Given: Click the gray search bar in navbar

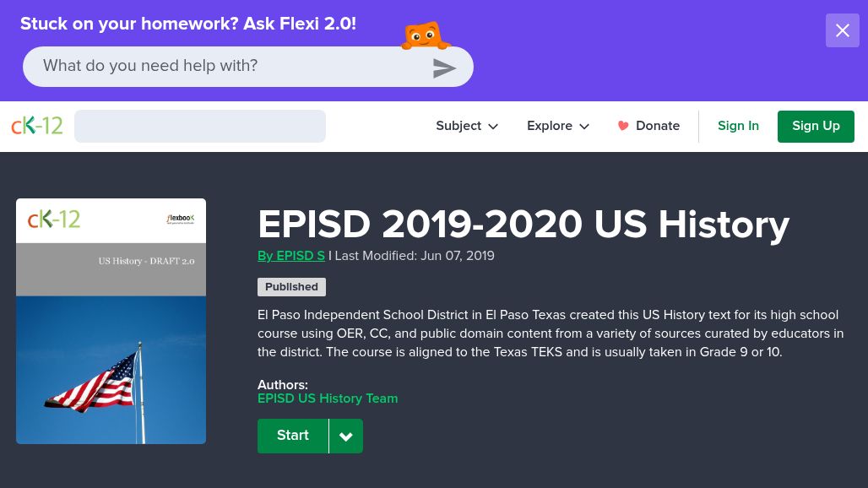Looking at the screenshot, I should click(200, 126).
